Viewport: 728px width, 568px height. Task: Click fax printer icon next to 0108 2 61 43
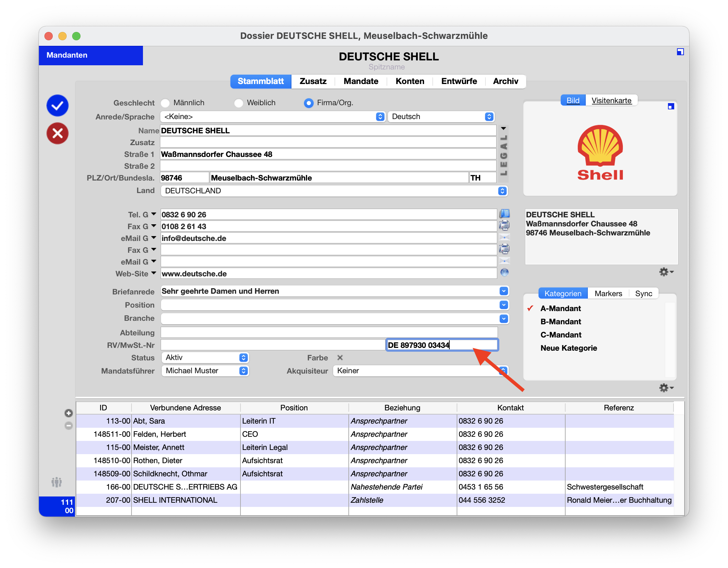[x=505, y=226]
